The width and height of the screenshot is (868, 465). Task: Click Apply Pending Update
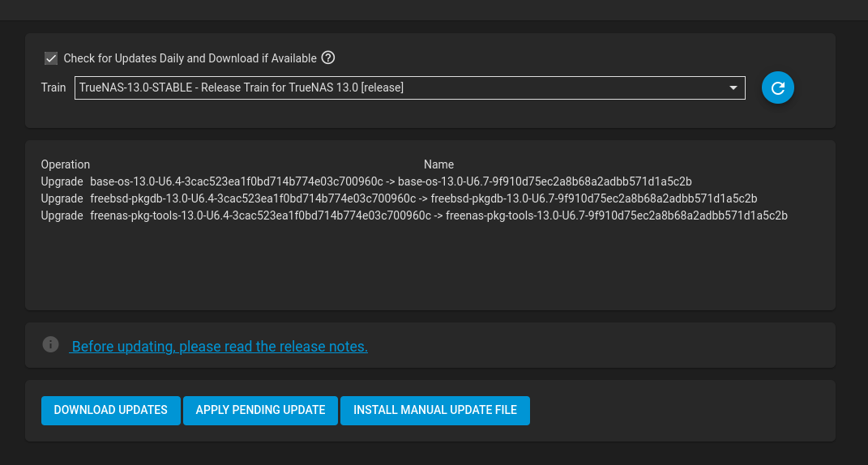click(260, 410)
